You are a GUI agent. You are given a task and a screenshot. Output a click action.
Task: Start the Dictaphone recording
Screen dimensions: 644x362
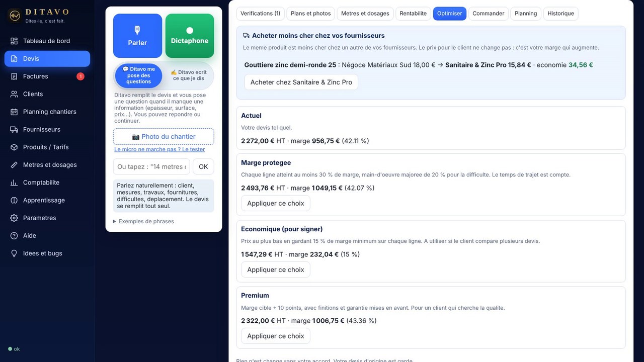190,36
